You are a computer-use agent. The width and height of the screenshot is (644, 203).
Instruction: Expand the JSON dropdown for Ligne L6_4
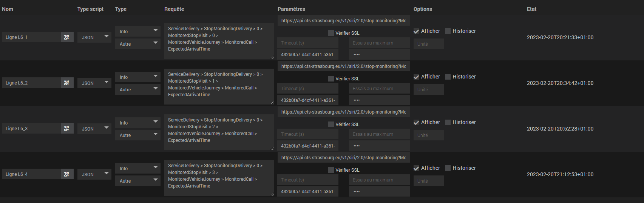point(94,174)
